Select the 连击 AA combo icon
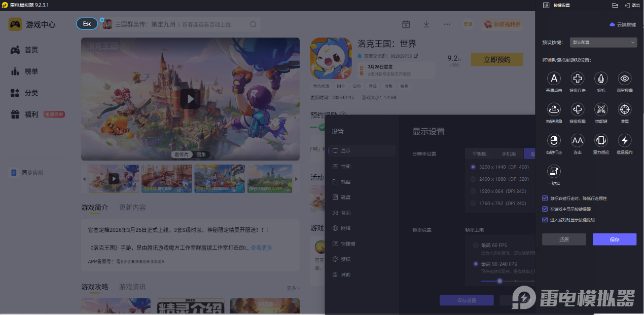The image size is (644, 315). pos(578,140)
